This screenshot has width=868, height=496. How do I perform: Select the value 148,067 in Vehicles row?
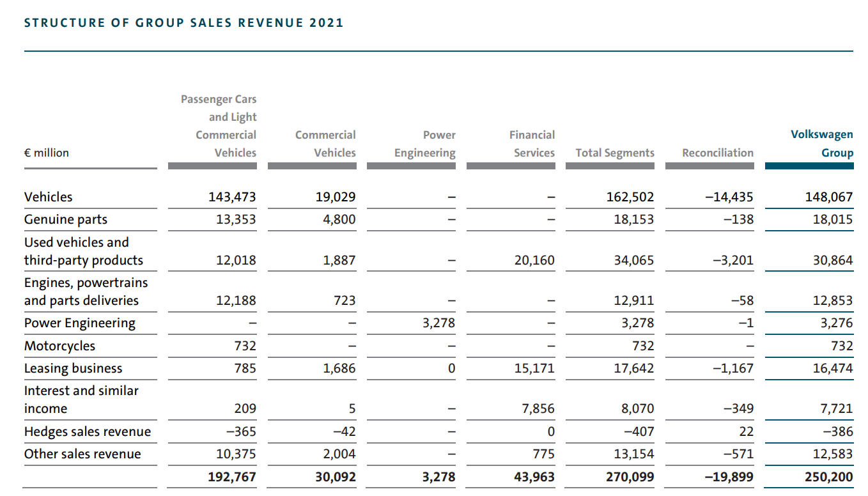829,197
